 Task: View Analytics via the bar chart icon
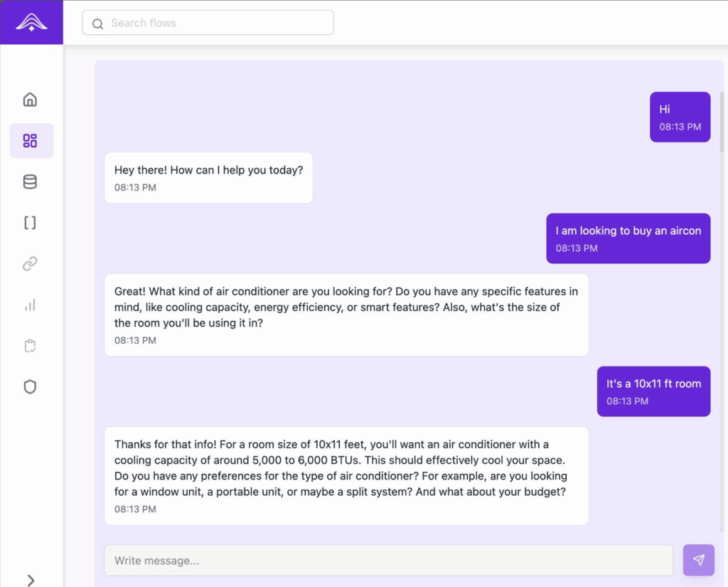click(x=30, y=305)
